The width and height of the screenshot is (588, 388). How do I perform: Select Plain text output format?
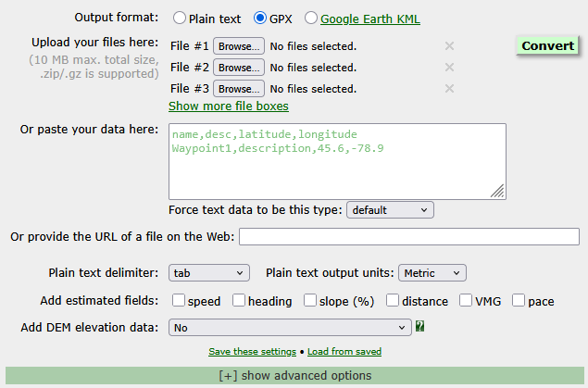[179, 18]
